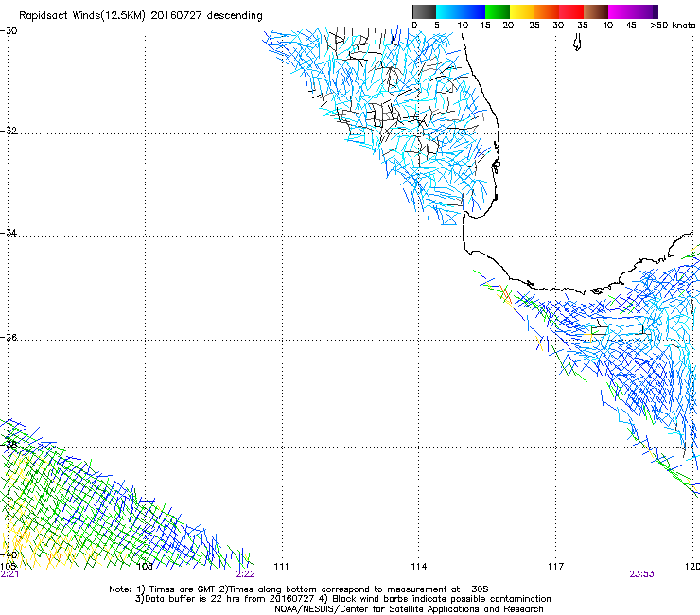Click the orange 25–30 knots color segment
The height and width of the screenshot is (615, 700).
click(547, 11)
